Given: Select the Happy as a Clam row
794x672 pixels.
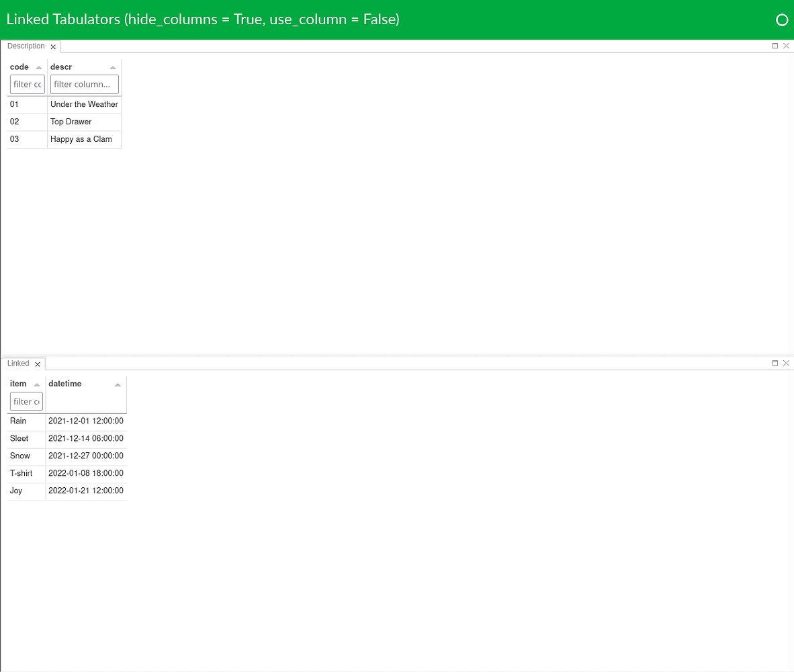Looking at the screenshot, I should pyautogui.click(x=81, y=139).
